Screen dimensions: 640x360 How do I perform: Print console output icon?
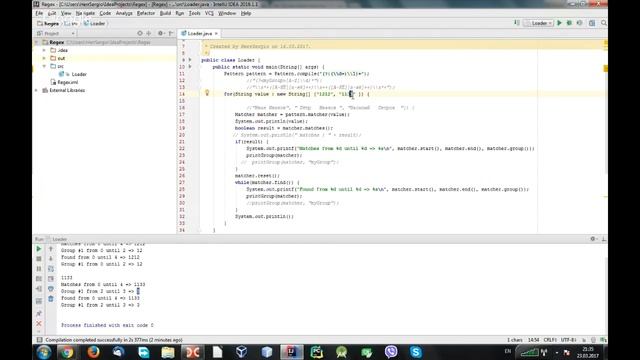pos(51,289)
